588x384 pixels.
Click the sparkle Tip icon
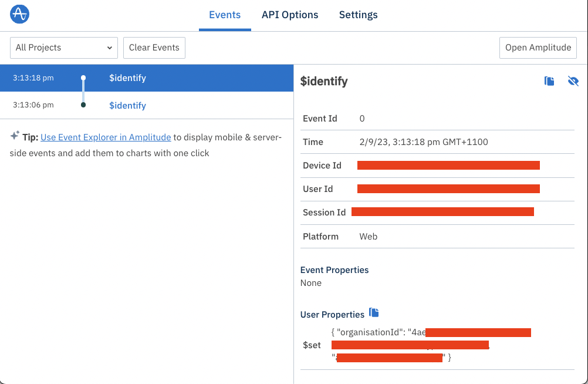15,136
